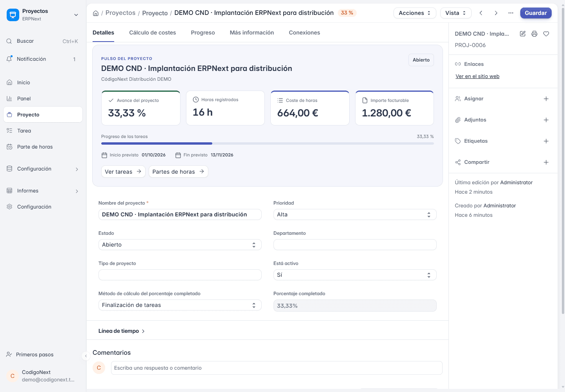Image resolution: width=565 pixels, height=392 pixels.
Task: Click the Departamento input field
Action: click(x=355, y=245)
